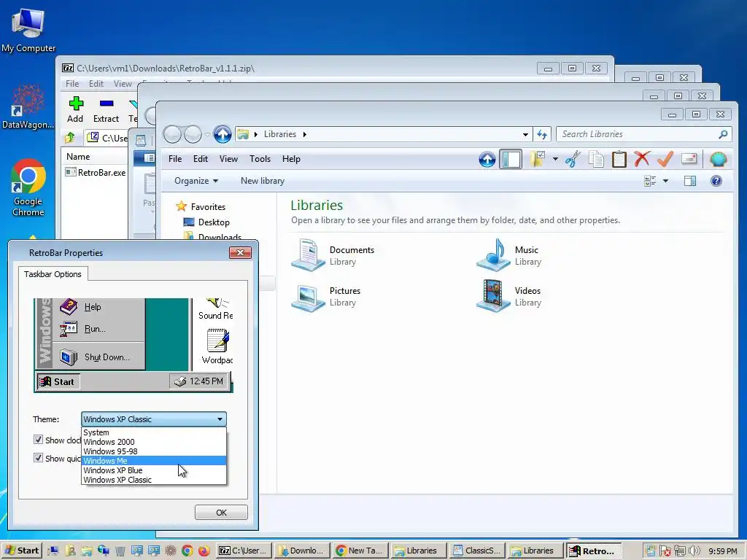Viewport: 747px width, 560px height.
Task: Click the blue Help question mark icon
Action: pyautogui.click(x=716, y=181)
